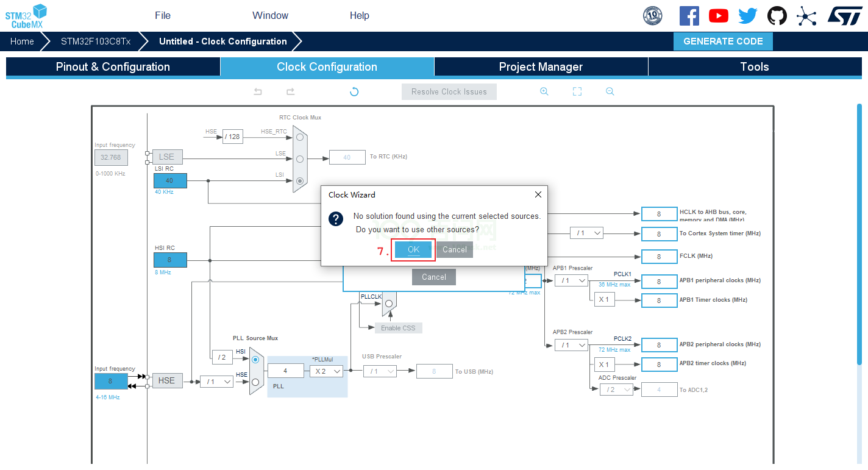
Task: Click the ST logo icon
Action: click(845, 16)
